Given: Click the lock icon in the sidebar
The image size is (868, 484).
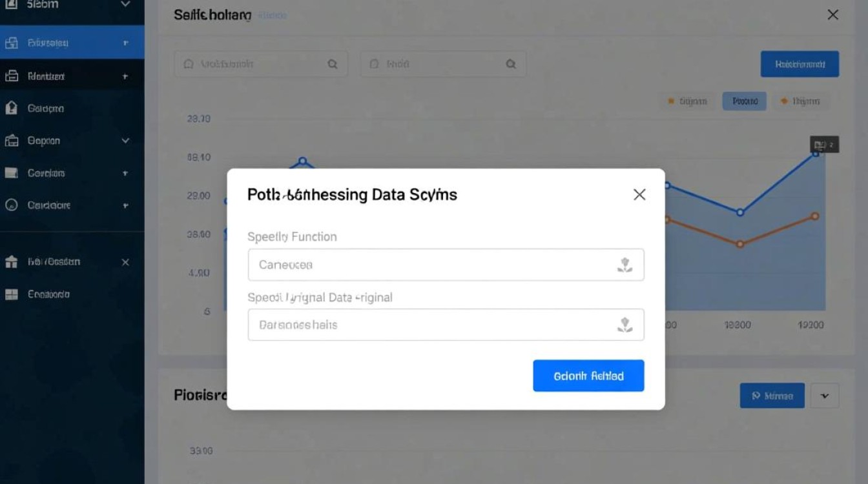Looking at the screenshot, I should point(11,108).
